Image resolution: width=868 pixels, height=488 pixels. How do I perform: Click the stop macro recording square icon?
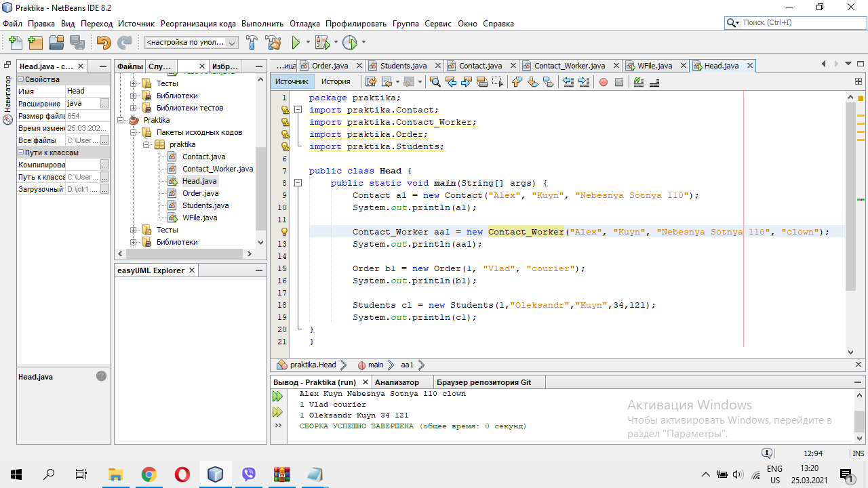(619, 82)
